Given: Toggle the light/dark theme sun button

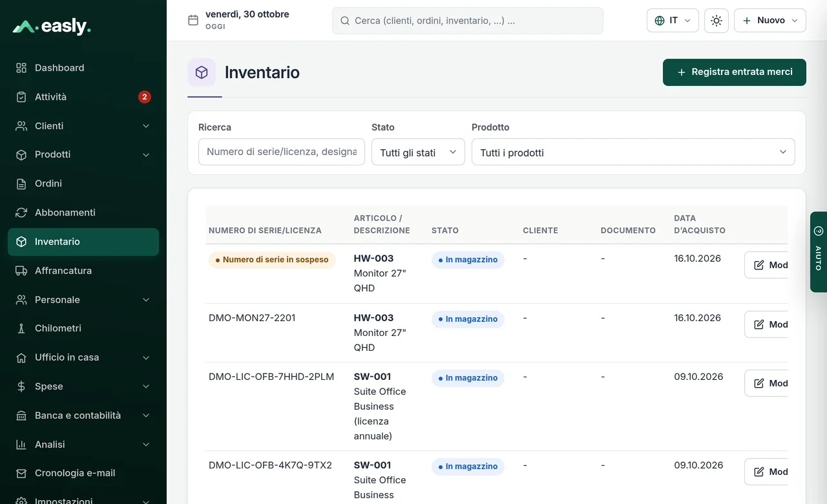Looking at the screenshot, I should click(717, 21).
